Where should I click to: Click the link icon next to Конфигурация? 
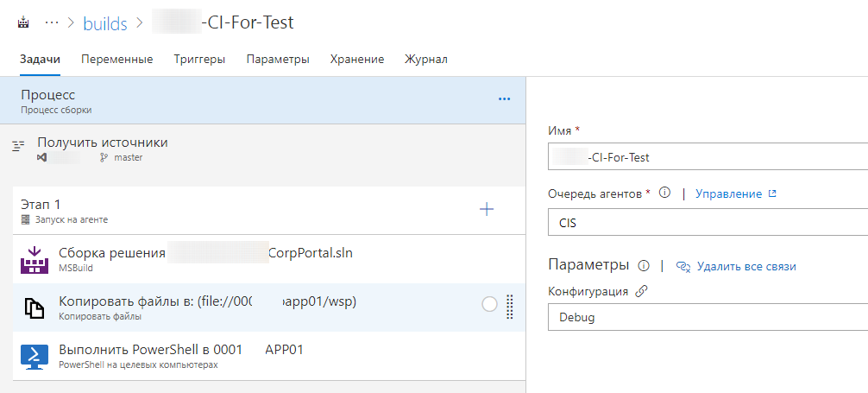click(x=641, y=292)
